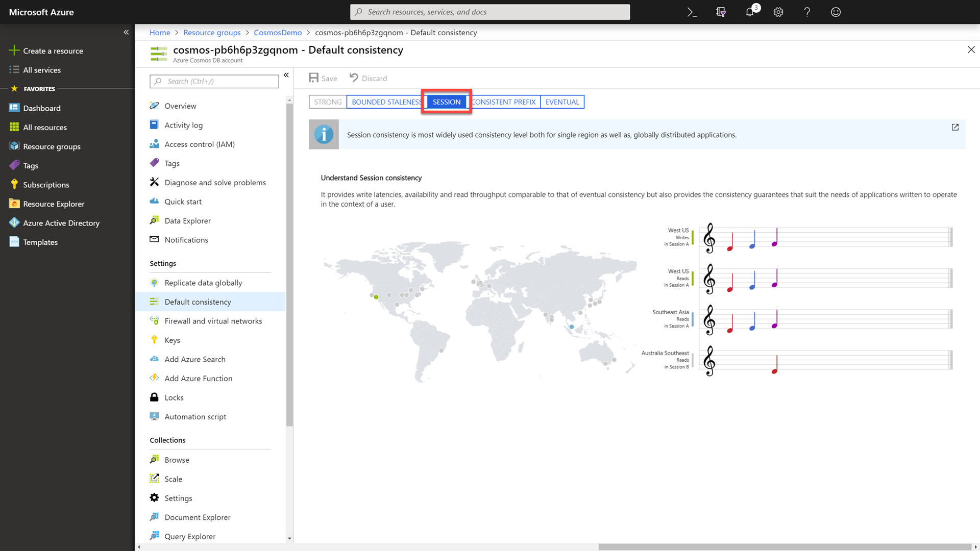This screenshot has height=551, width=980.
Task: Expand the Settings section
Action: (x=162, y=262)
